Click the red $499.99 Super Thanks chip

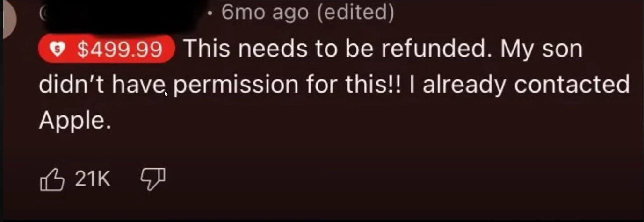[x=106, y=49]
